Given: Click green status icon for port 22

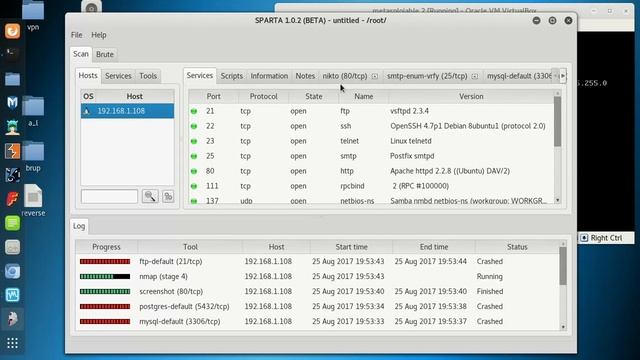Looking at the screenshot, I should coord(194,126).
